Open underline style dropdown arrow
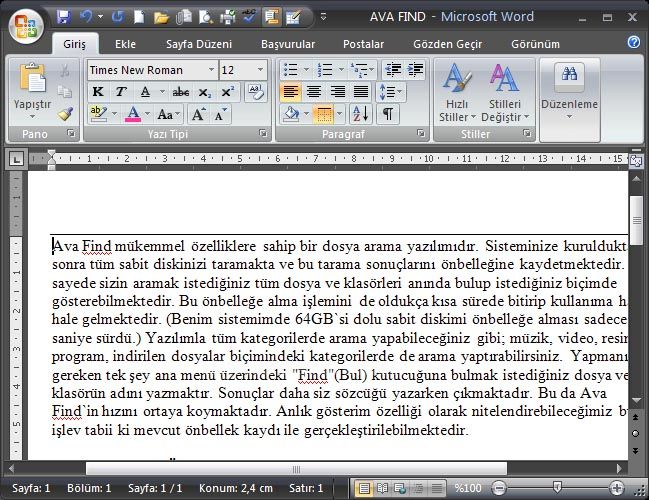 click(x=162, y=91)
